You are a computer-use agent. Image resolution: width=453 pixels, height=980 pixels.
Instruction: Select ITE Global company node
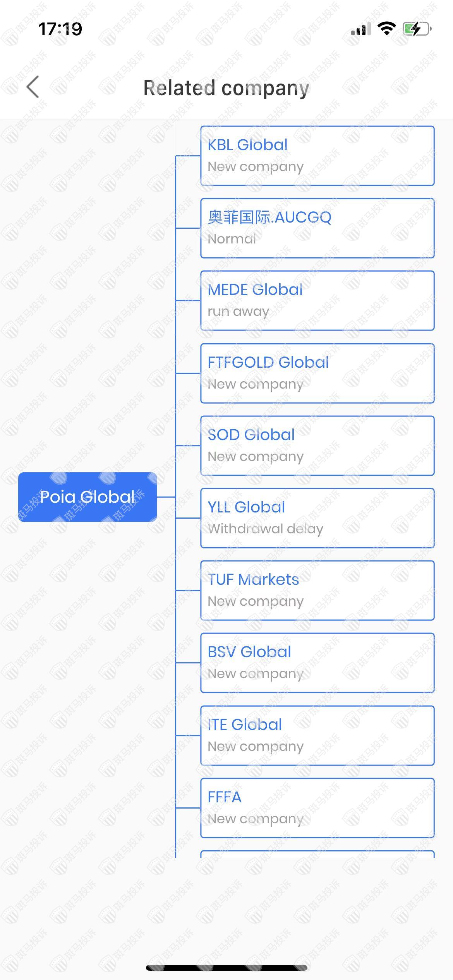pyautogui.click(x=317, y=735)
